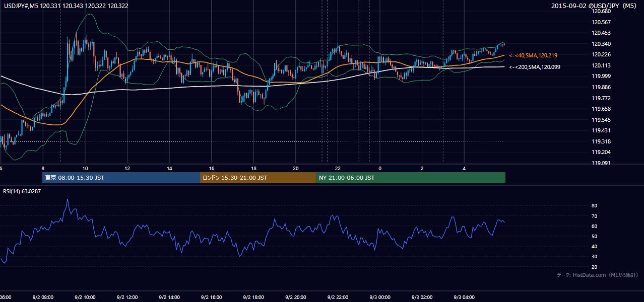Click RSI scale value 20
The width and height of the screenshot is (644, 302).
[x=594, y=267]
